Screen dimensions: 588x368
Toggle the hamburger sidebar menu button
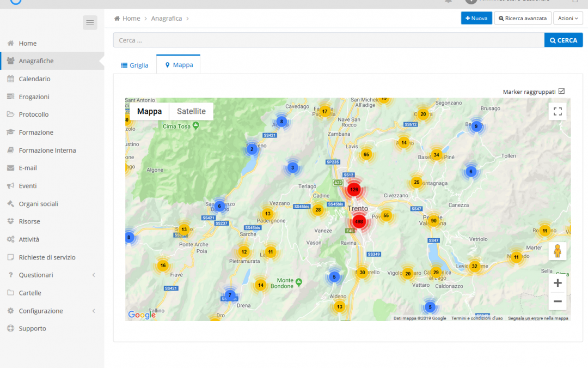coord(90,22)
